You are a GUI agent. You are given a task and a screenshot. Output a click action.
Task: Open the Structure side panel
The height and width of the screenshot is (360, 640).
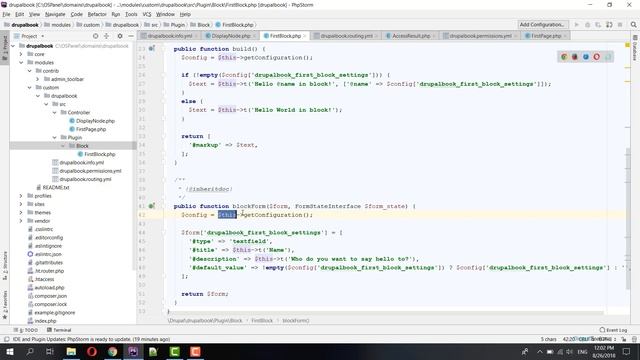(5, 266)
